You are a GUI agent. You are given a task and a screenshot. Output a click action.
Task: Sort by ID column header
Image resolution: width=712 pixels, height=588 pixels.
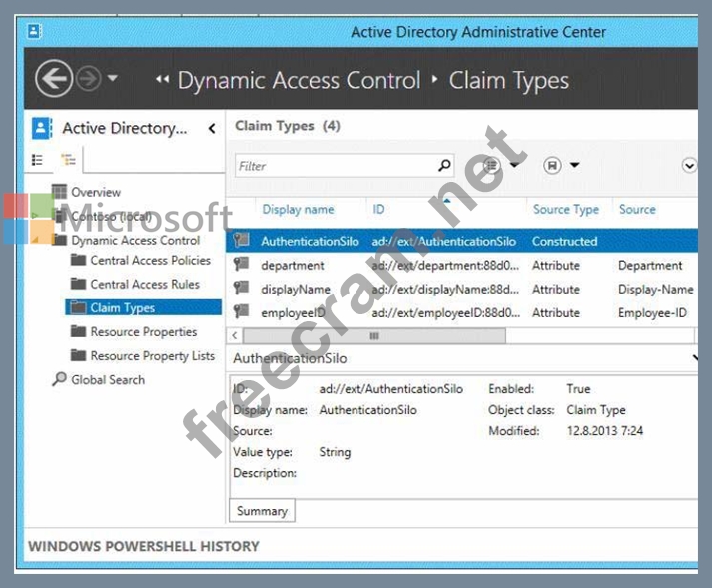tap(378, 209)
